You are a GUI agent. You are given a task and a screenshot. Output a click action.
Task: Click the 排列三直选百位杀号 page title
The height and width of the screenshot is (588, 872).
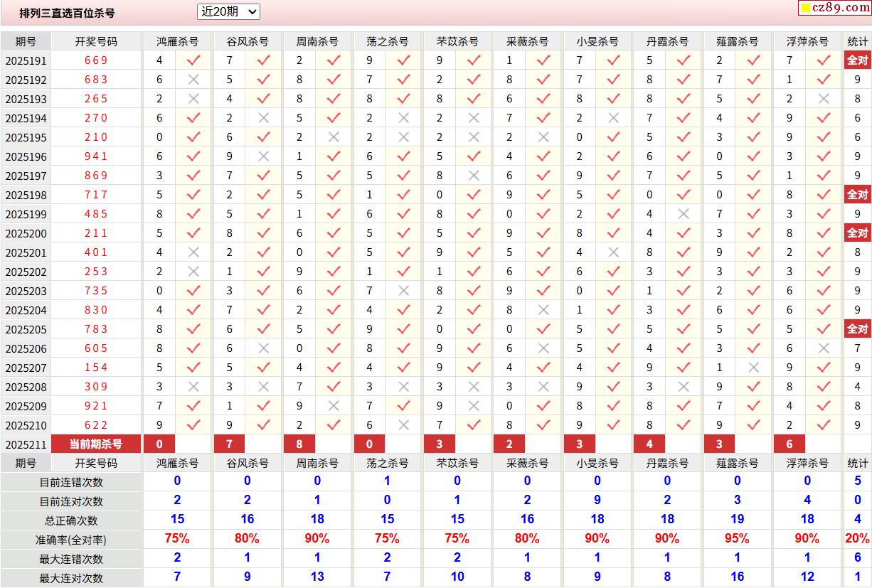point(67,13)
